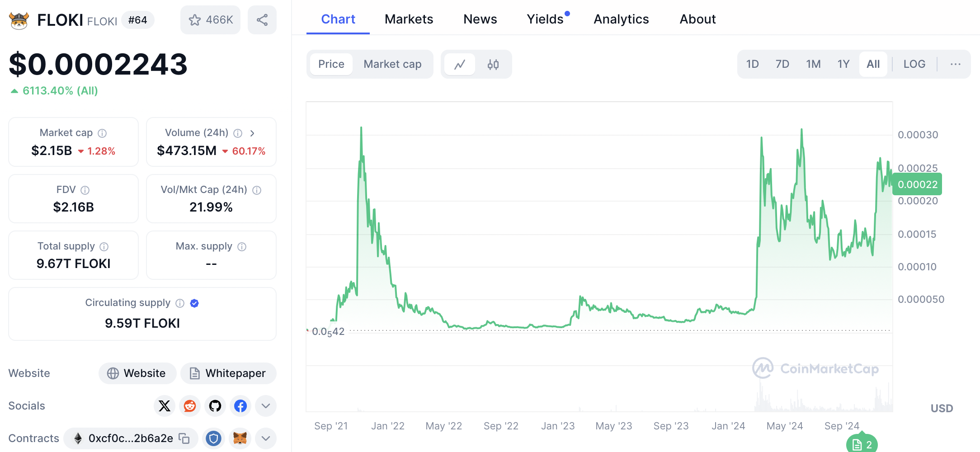Open FLOKI's Reddit community

(x=190, y=406)
